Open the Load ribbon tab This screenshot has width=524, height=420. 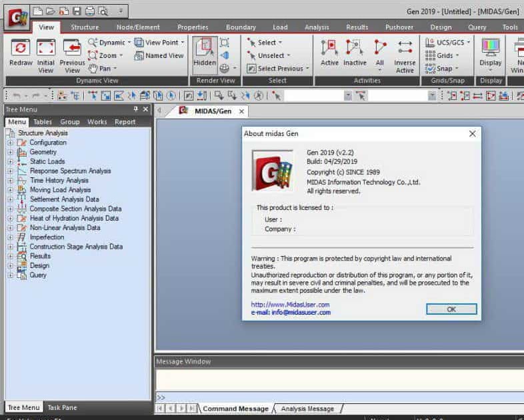tap(280, 27)
